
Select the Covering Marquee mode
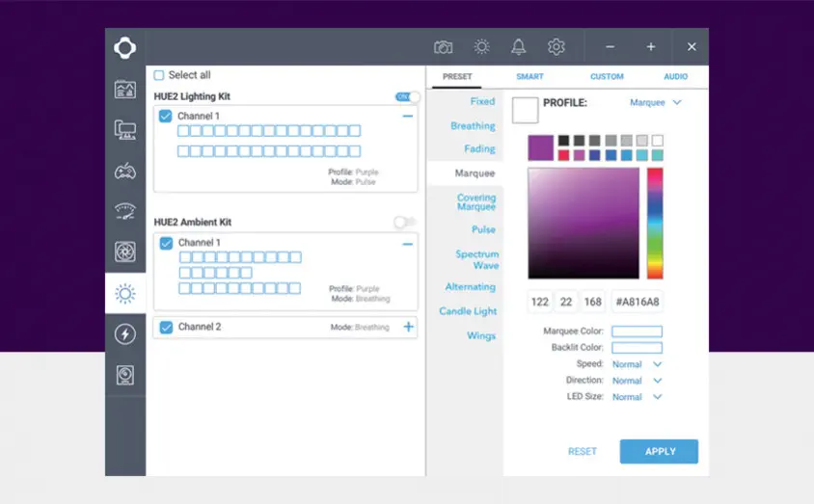[476, 201]
